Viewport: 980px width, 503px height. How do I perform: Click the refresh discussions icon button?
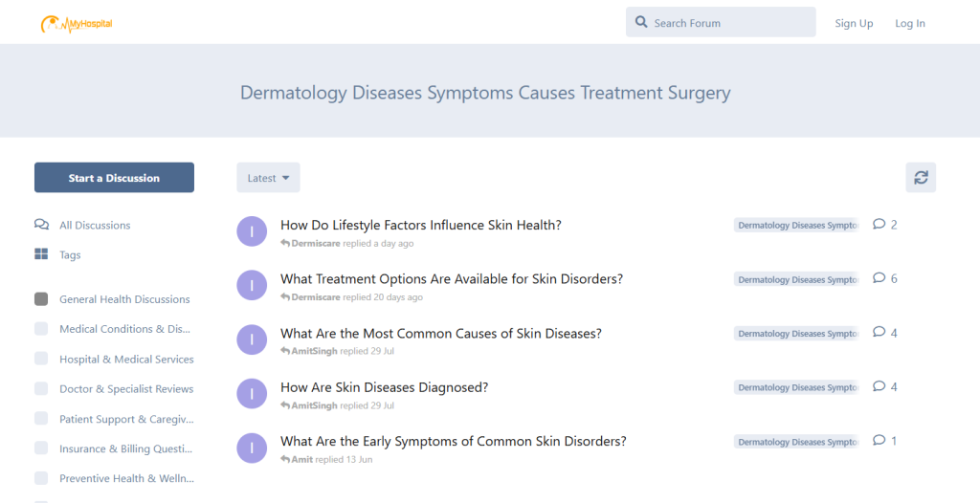[x=921, y=177]
